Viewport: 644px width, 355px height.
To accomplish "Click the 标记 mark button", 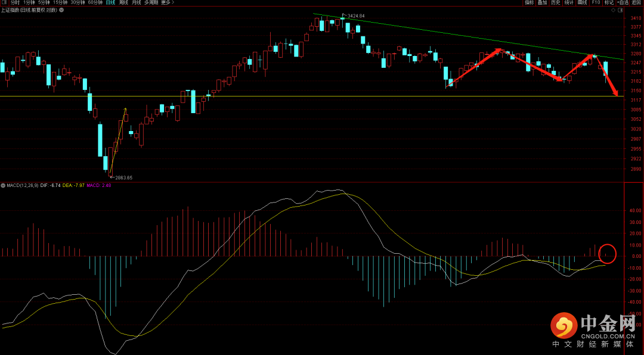I will coord(609,2).
